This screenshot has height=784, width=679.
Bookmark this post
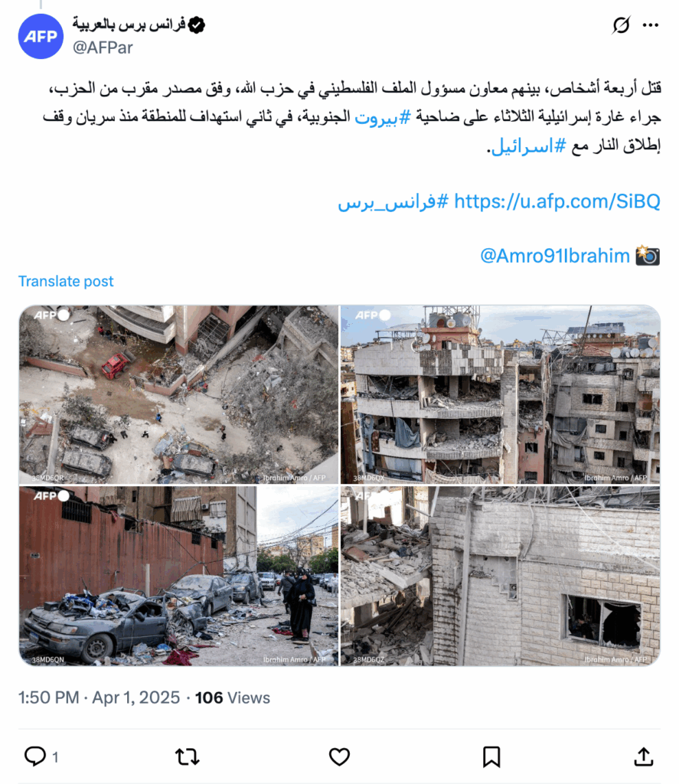(x=491, y=757)
